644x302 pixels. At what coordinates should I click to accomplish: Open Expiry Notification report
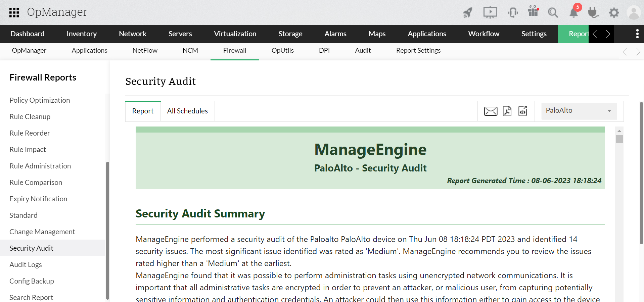(38, 199)
